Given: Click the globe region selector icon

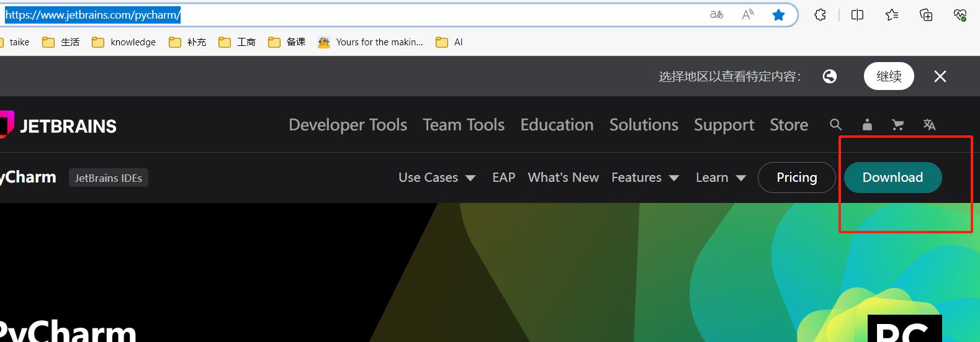Looking at the screenshot, I should click(830, 76).
